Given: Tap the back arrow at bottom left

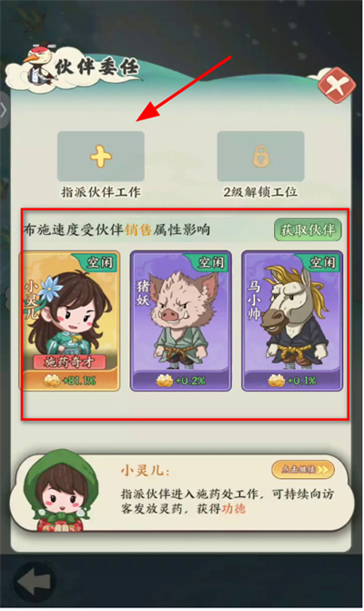Looking at the screenshot, I should [x=35, y=583].
